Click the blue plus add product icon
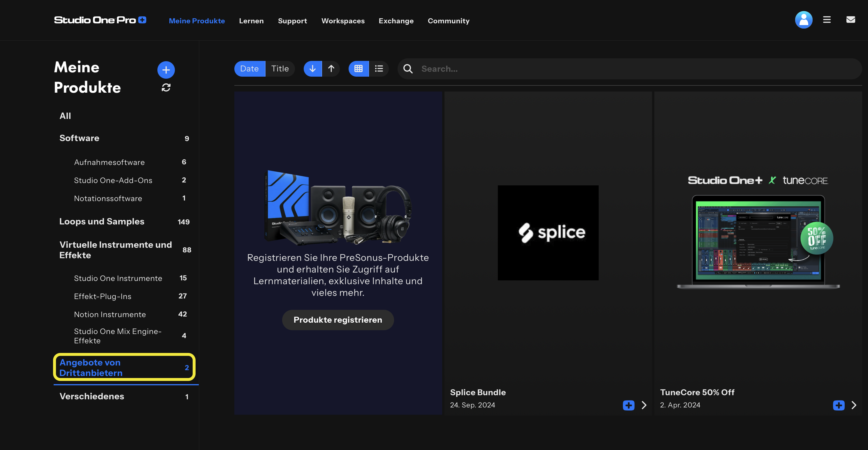Viewport: 868px width, 450px height. coord(166,70)
